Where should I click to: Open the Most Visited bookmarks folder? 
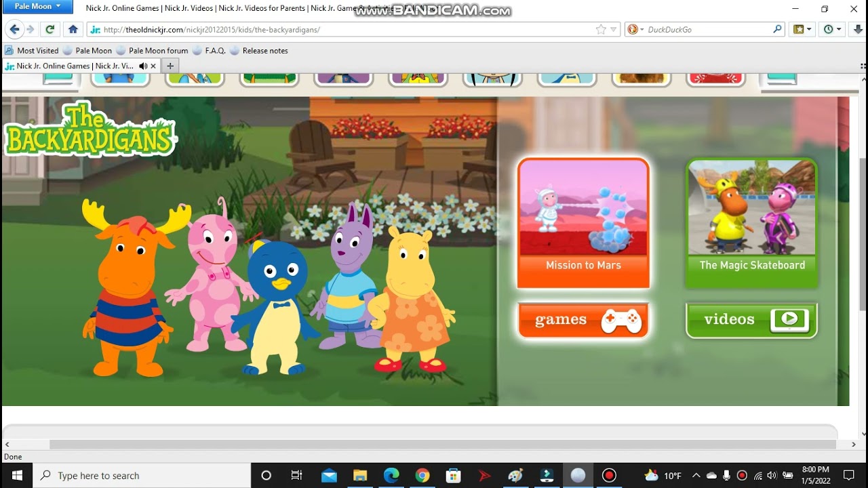(32, 50)
